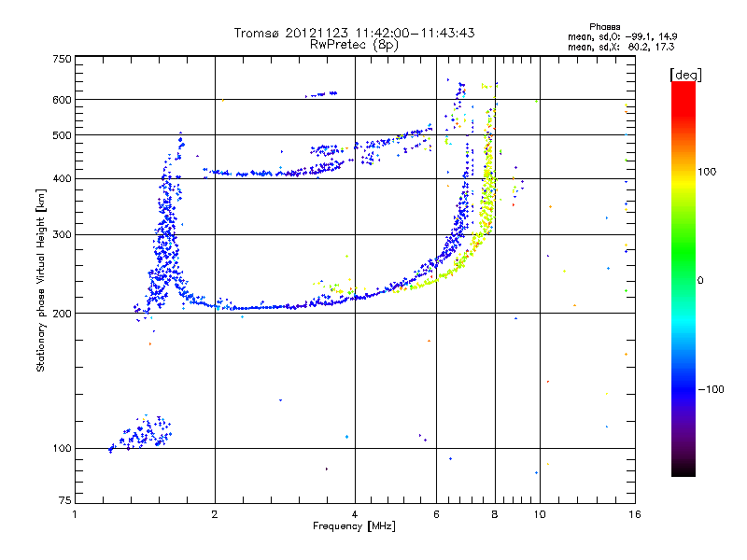Click the colorbar tick label '-100'
The height and width of the screenshot is (560, 747).
(712, 389)
